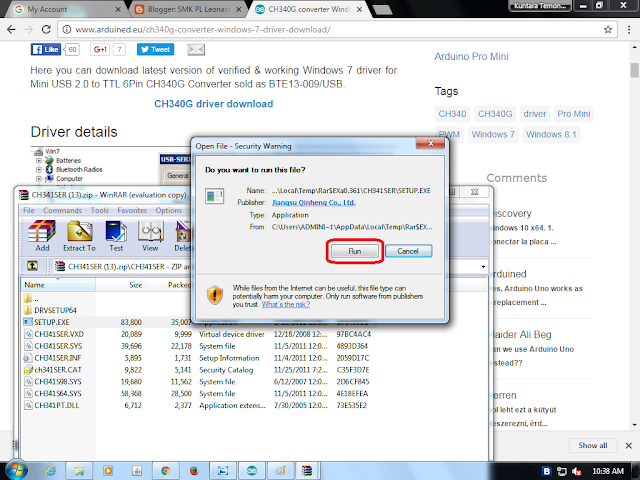The height and width of the screenshot is (480, 640).
Task: Open Firefox from the taskbar
Action: (x=194, y=471)
